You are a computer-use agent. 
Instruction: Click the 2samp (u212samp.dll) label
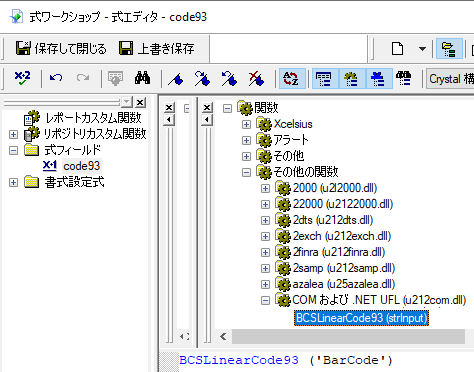pyautogui.click(x=344, y=268)
